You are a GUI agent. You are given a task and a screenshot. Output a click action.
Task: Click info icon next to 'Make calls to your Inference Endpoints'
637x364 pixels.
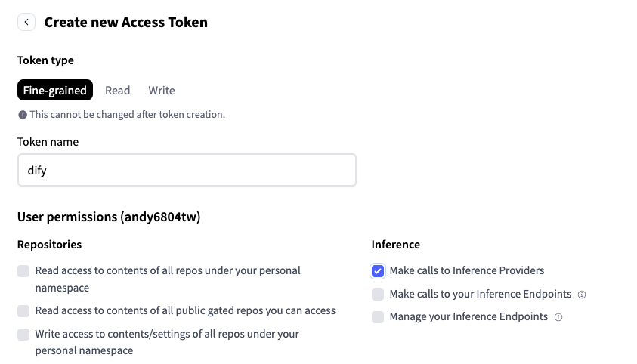click(582, 295)
